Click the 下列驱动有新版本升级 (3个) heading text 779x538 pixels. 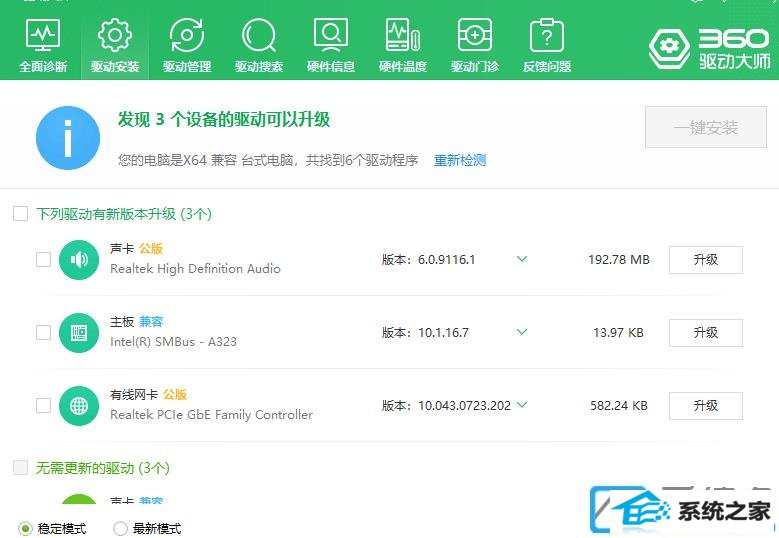click(124, 214)
